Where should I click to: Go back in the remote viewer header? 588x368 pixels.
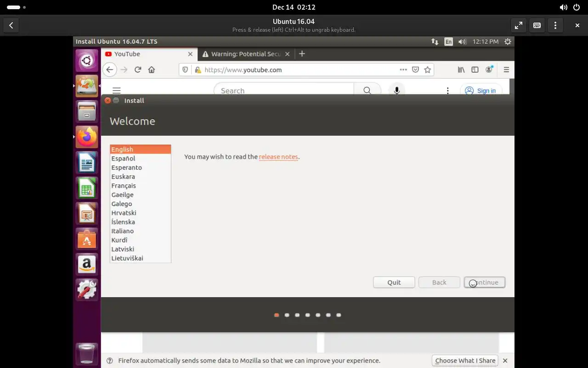pos(11,25)
